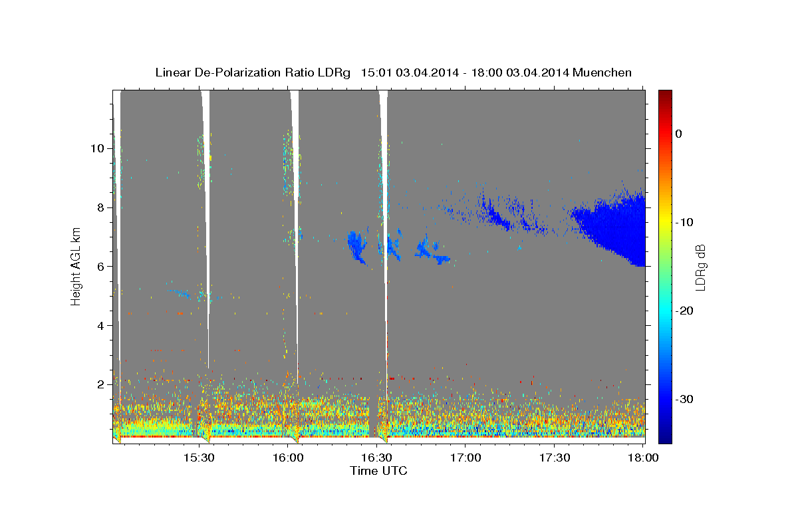The image size is (798, 532).
Task: Click the height tick label '10'
Action: tap(98, 148)
